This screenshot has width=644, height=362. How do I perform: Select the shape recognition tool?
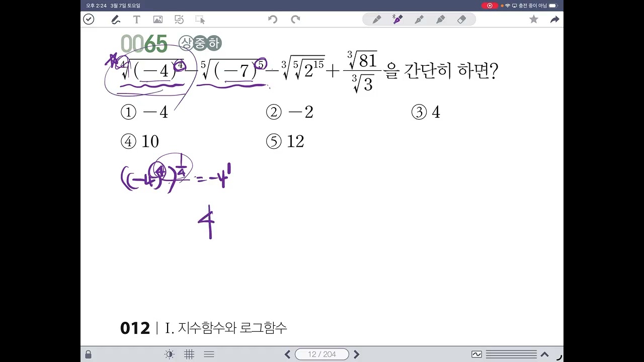[179, 20]
